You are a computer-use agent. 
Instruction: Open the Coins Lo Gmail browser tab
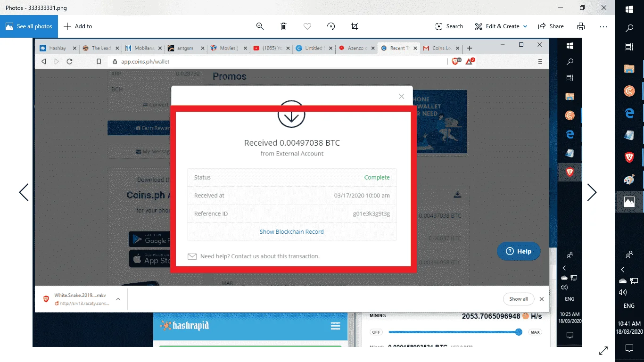[441, 48]
